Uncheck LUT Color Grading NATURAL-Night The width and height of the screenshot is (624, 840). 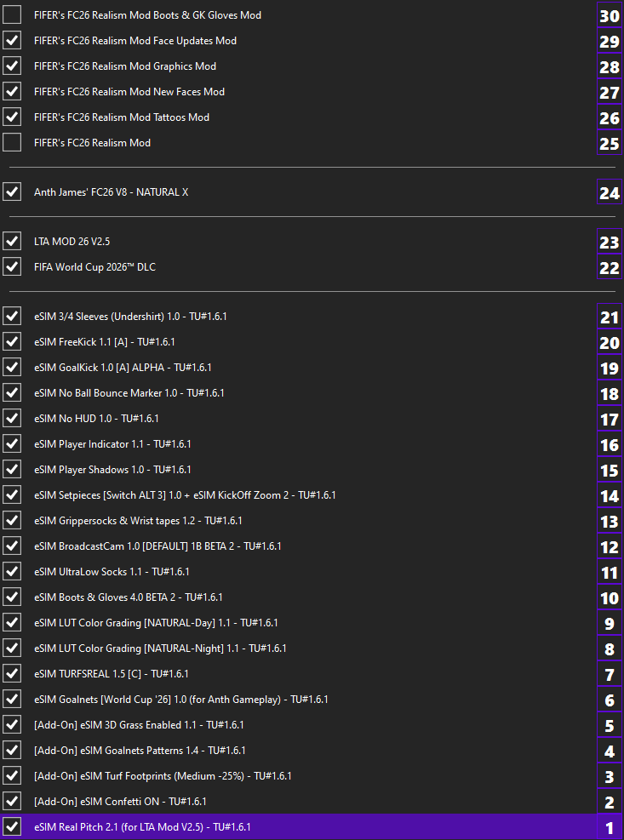click(x=12, y=649)
